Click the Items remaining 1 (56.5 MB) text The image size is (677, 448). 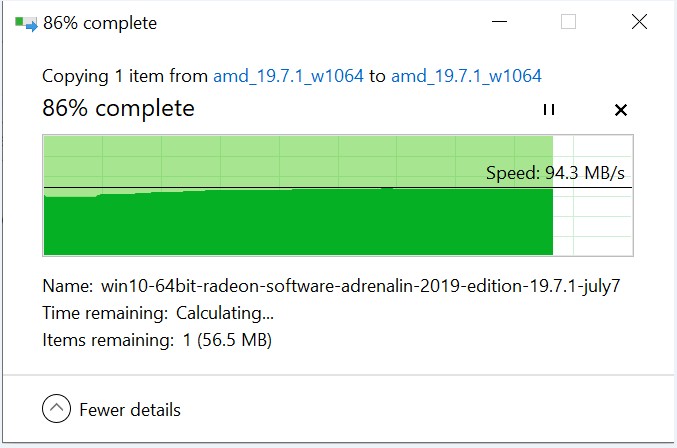pos(157,340)
